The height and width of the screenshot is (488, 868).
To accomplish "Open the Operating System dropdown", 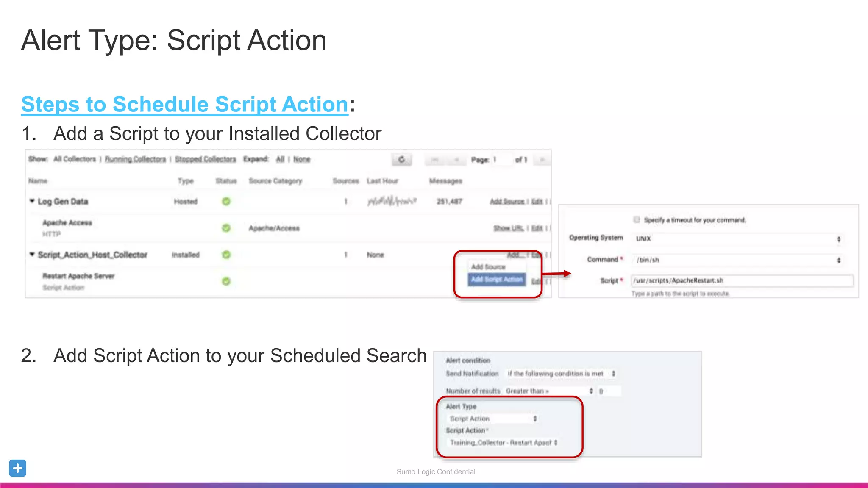I will [x=738, y=239].
